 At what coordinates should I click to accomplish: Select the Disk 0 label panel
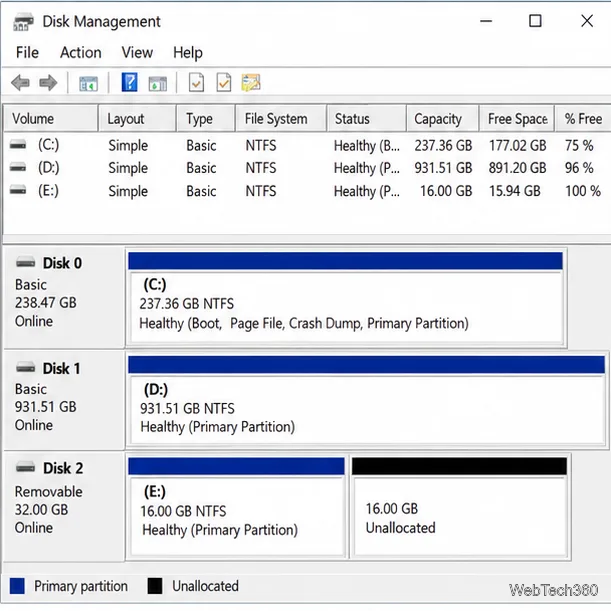point(64,297)
